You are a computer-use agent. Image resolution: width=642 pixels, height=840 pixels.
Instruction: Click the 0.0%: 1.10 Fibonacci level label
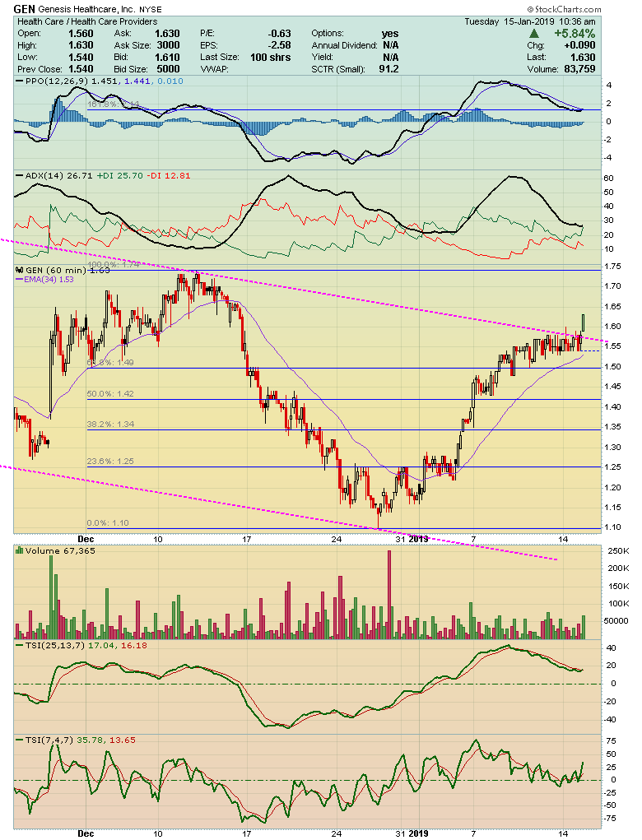pos(108,522)
